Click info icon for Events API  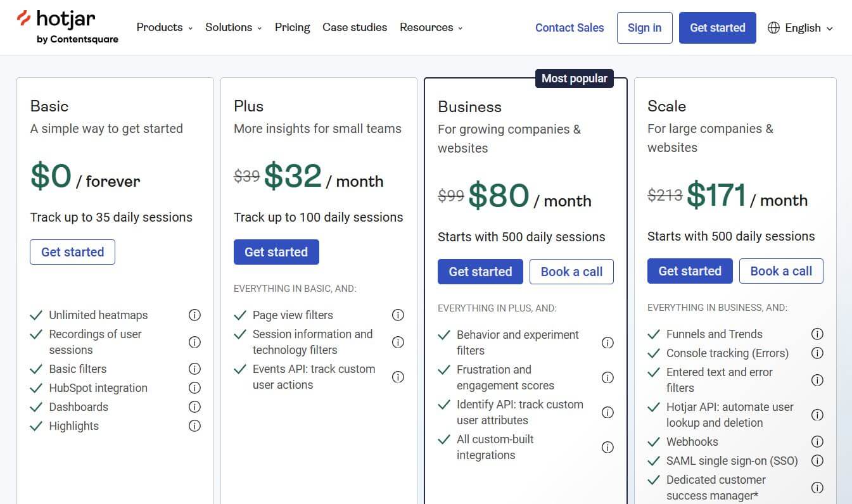click(x=398, y=377)
